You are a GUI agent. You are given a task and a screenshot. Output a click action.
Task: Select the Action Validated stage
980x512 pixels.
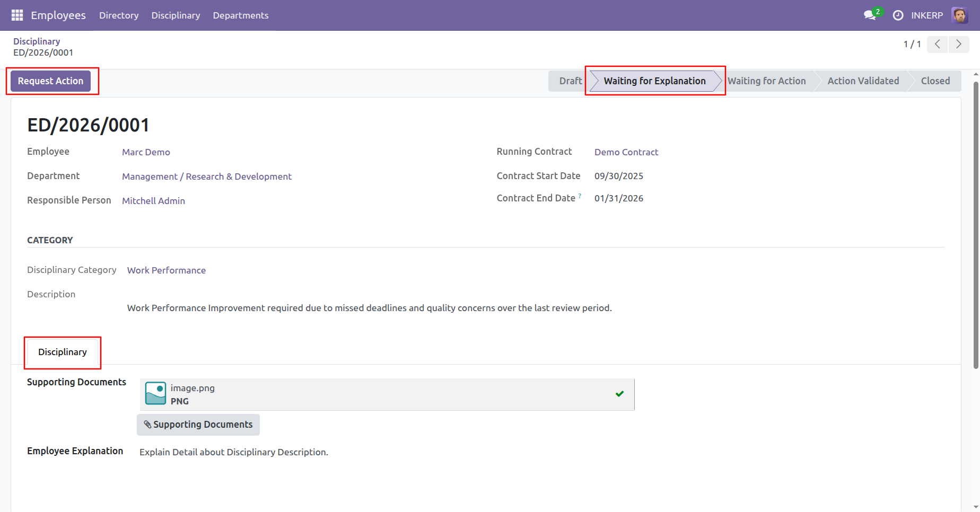pos(863,81)
